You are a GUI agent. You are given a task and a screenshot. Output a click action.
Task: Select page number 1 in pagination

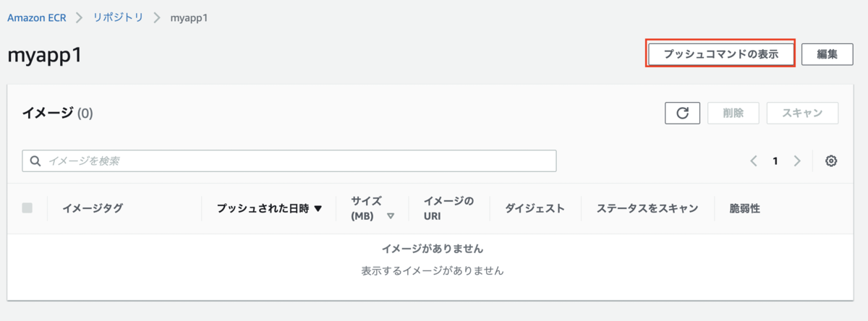pyautogui.click(x=775, y=161)
